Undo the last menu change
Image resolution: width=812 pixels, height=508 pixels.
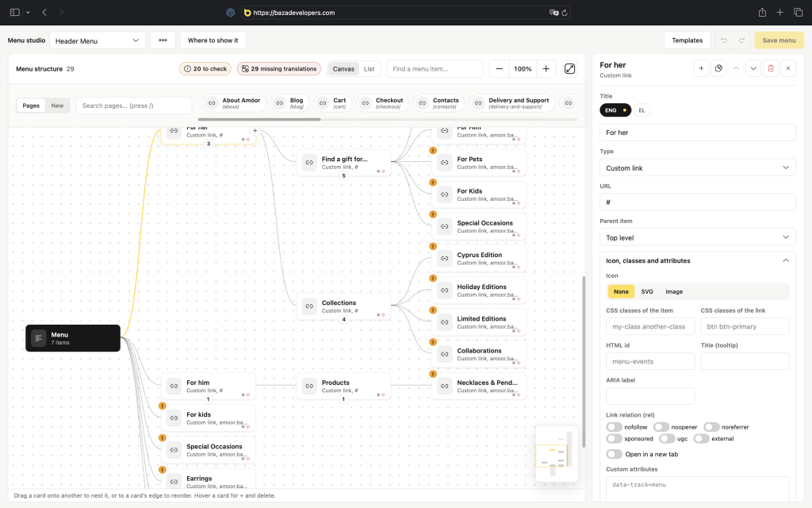724,40
